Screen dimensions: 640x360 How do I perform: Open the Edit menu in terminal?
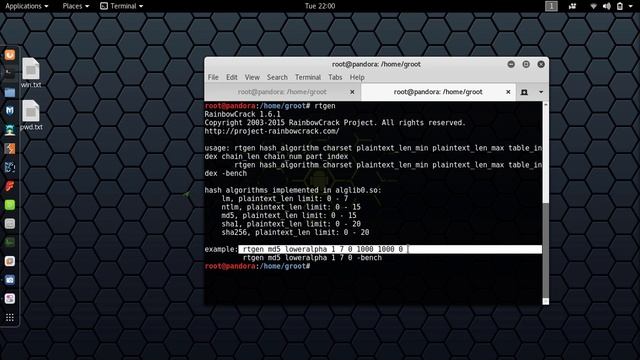pyautogui.click(x=232, y=77)
